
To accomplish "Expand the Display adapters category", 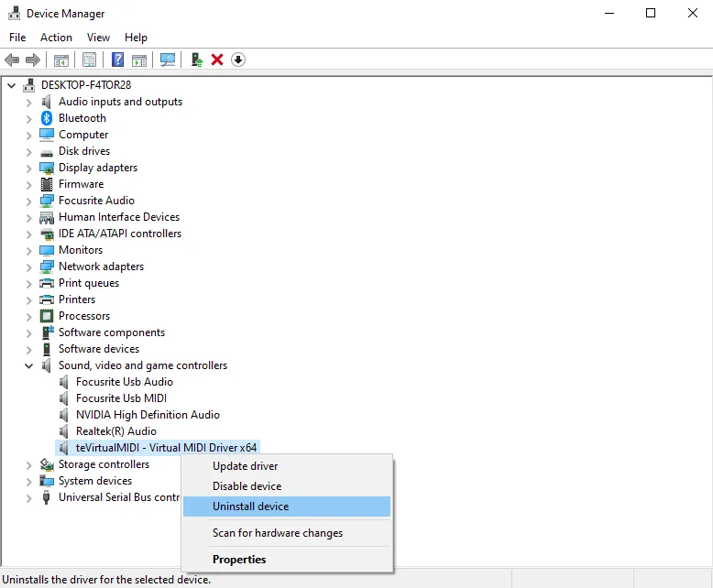I will [x=28, y=168].
